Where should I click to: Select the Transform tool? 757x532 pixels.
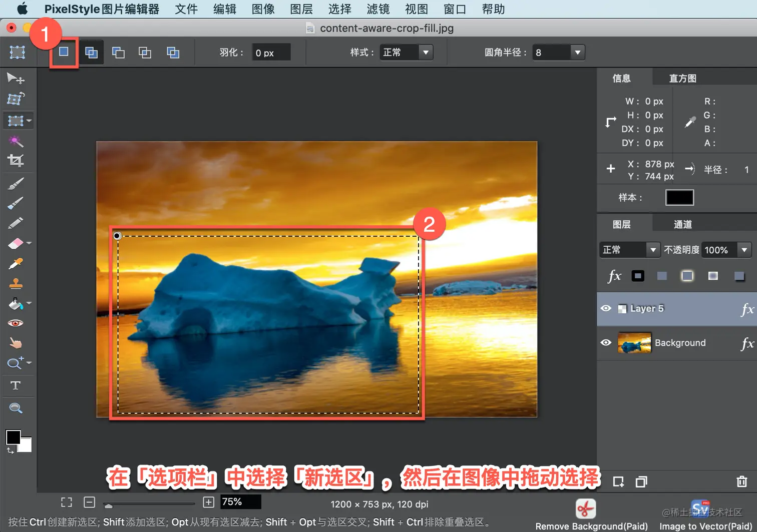(x=15, y=99)
